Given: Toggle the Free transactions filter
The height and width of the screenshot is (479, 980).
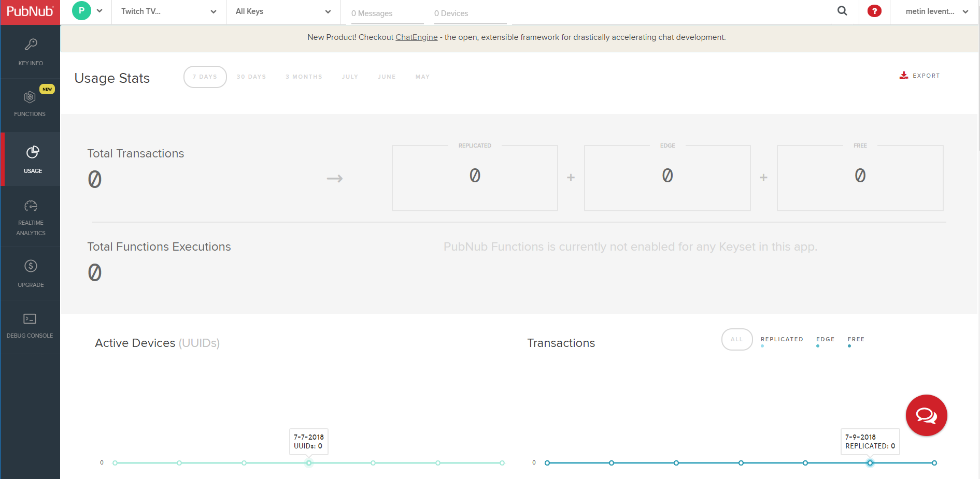Looking at the screenshot, I should [x=856, y=340].
